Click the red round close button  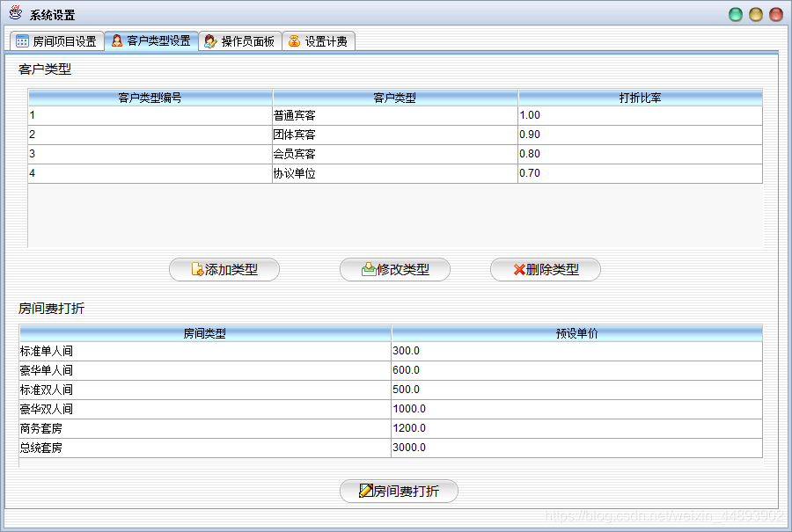(776, 15)
